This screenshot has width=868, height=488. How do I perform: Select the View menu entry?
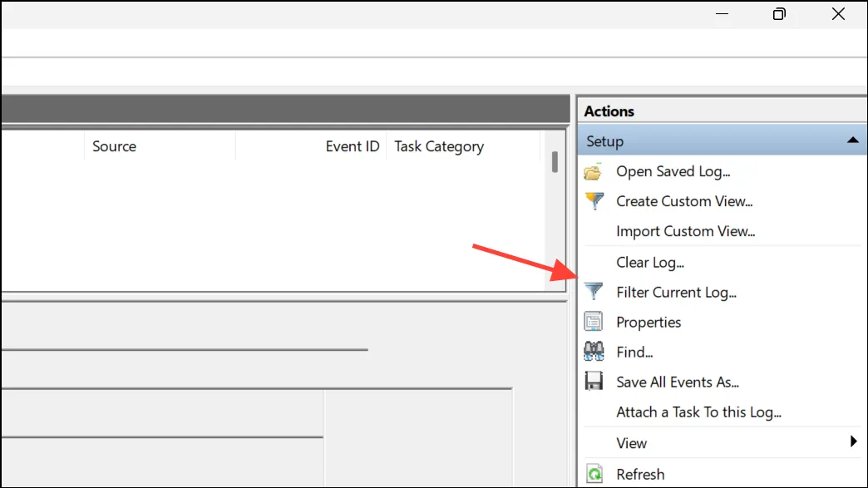631,443
